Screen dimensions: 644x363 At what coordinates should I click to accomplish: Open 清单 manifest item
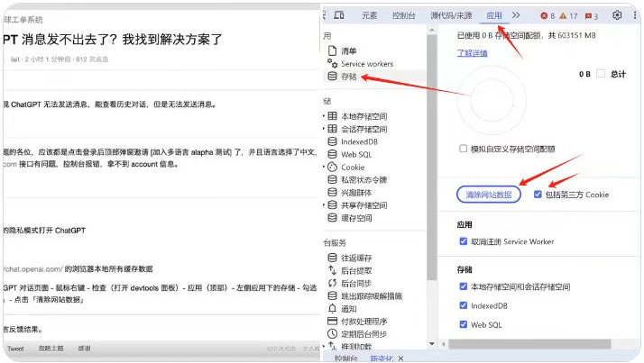click(x=348, y=50)
